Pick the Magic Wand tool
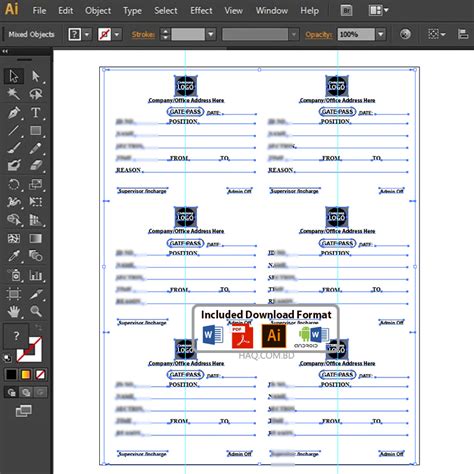The height and width of the screenshot is (474, 474). pyautogui.click(x=14, y=94)
